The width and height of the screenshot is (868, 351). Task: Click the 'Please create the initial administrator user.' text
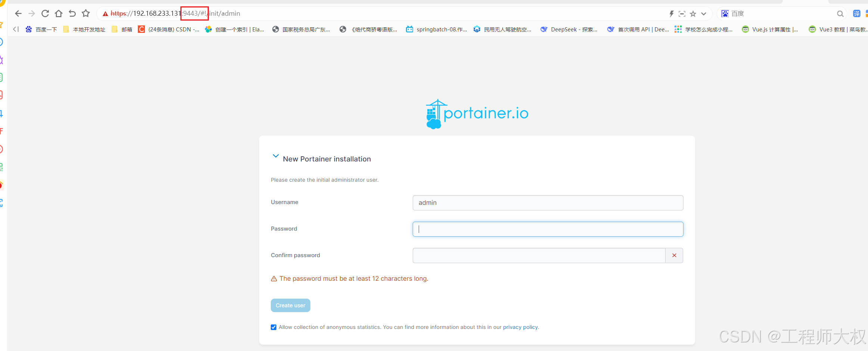click(x=325, y=180)
